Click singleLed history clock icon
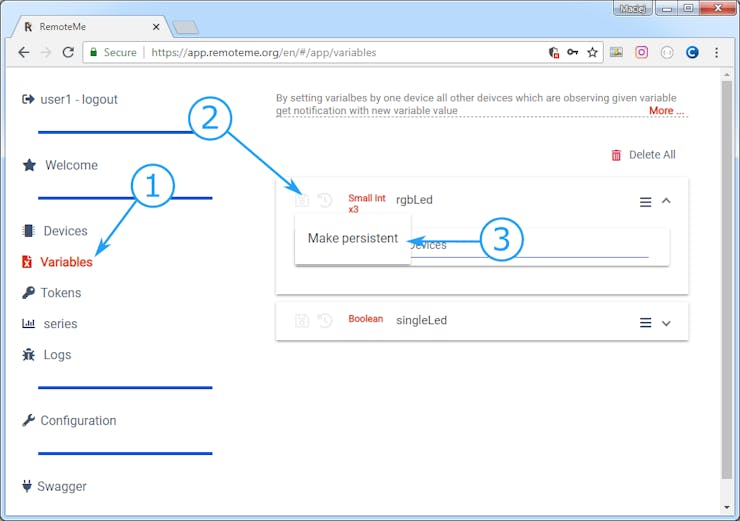The image size is (740, 521). (x=325, y=321)
